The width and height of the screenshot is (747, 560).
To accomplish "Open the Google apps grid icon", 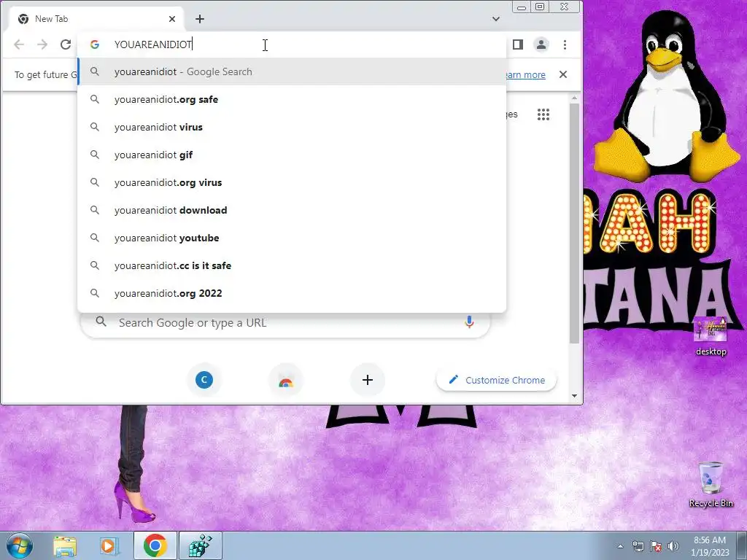I will tap(543, 114).
